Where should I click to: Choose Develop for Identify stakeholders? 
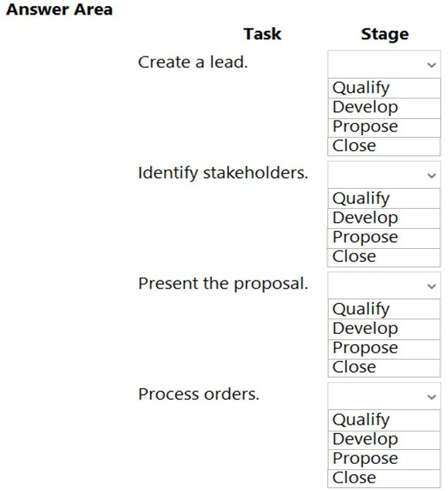click(384, 218)
